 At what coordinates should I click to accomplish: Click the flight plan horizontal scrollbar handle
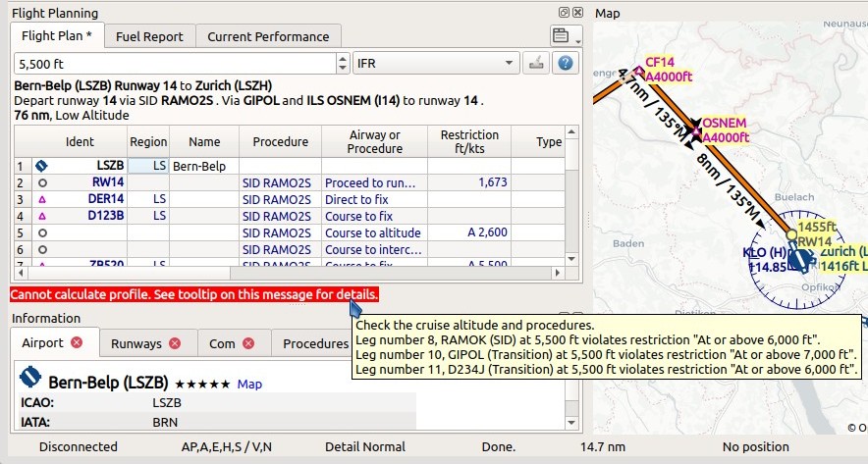click(129, 273)
